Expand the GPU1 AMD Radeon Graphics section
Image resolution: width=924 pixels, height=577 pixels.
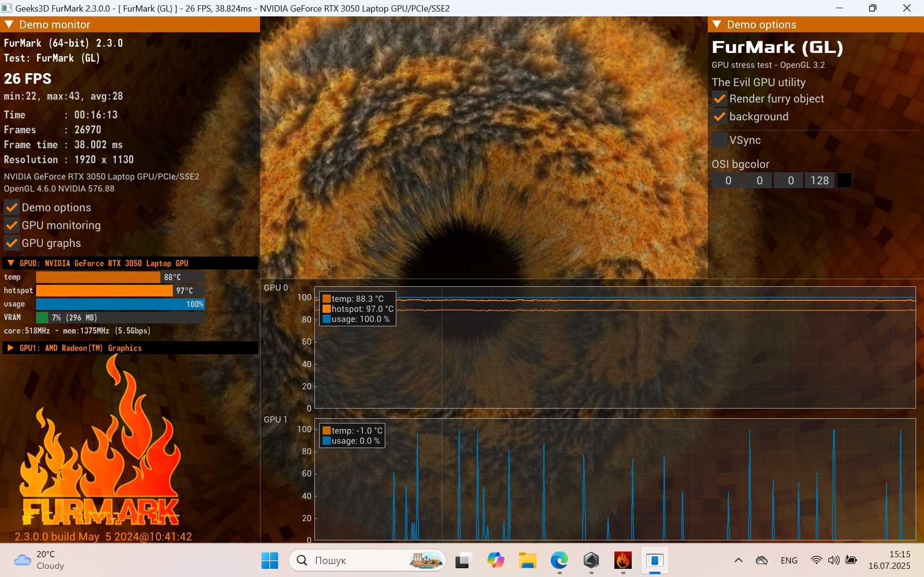(11, 348)
